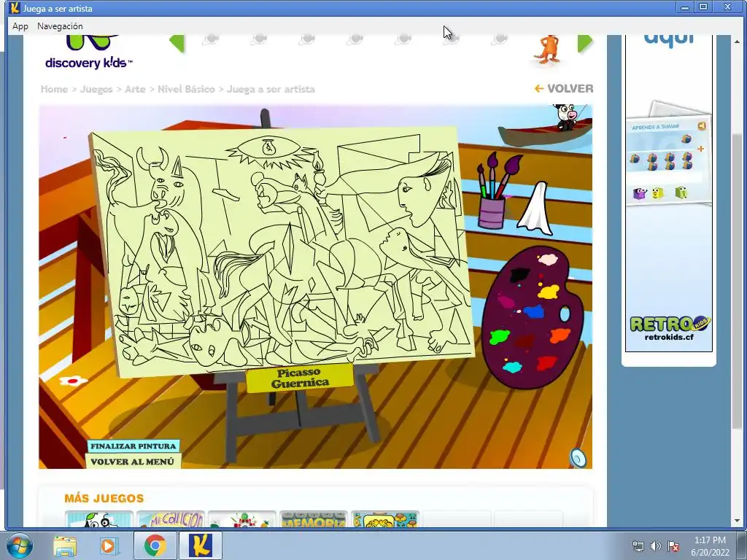Viewport: 747px width, 560px height.
Task: Open the Home breadcrumb link
Action: point(54,89)
